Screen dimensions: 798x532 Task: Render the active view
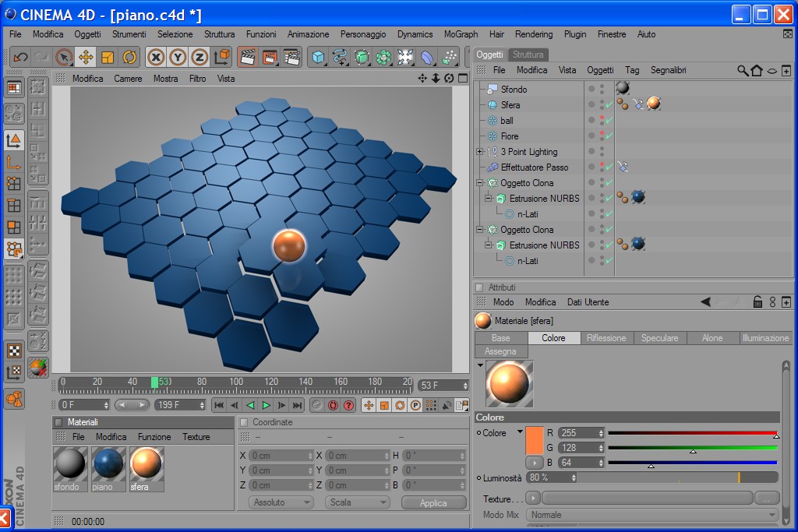pos(247,57)
